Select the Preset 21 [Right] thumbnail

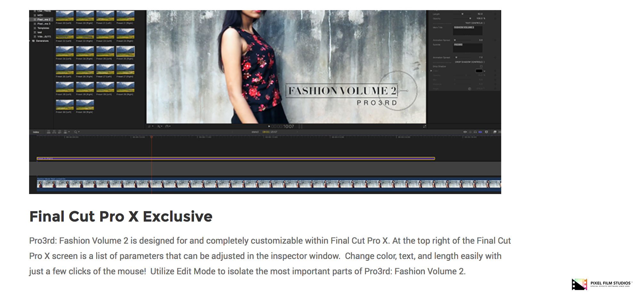125,16
